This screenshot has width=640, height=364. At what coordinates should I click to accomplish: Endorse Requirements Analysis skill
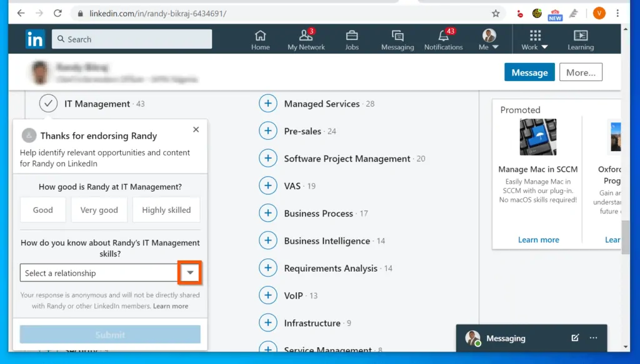click(268, 268)
